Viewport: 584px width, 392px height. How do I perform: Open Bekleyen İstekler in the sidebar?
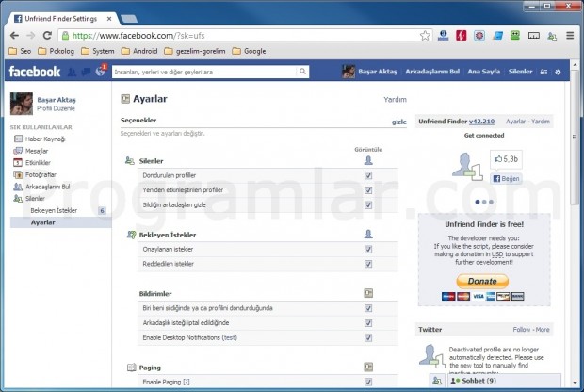[x=54, y=210]
